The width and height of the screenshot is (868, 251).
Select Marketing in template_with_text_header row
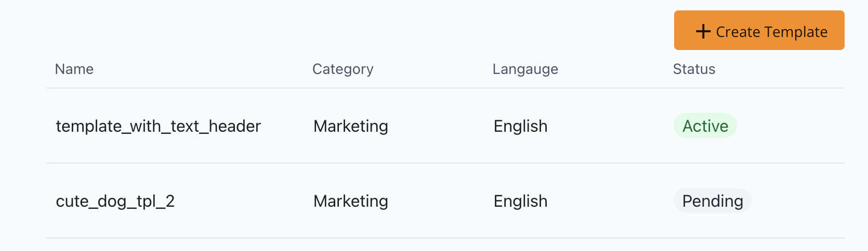[351, 126]
